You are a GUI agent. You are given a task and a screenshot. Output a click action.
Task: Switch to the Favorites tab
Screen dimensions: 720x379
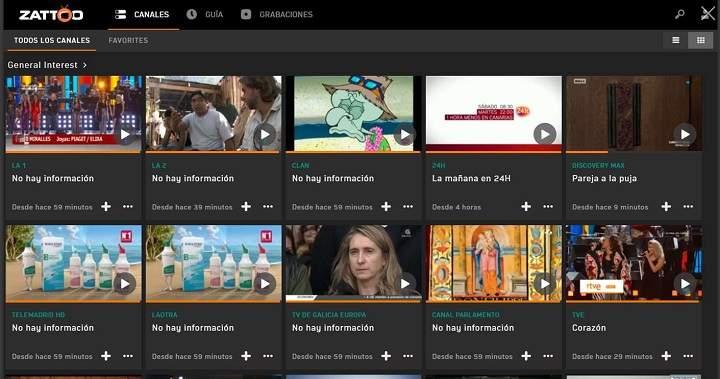[128, 40]
